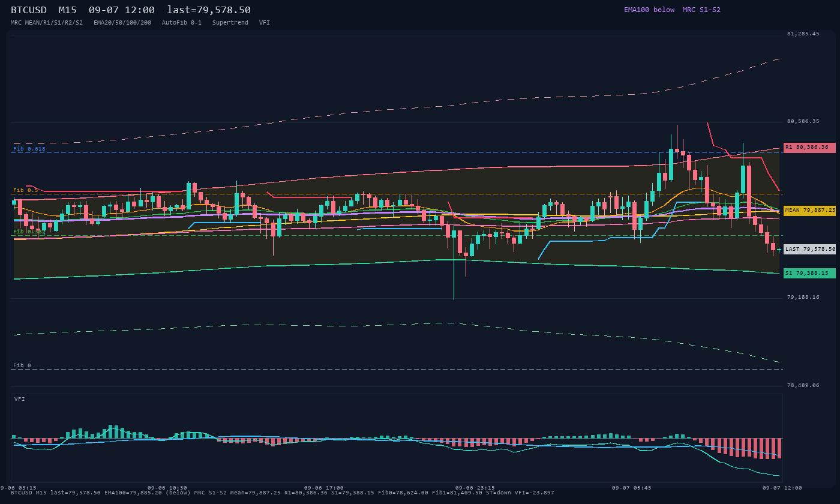
Task: Select the VFI entry in the top indicator legend
Action: [265, 23]
